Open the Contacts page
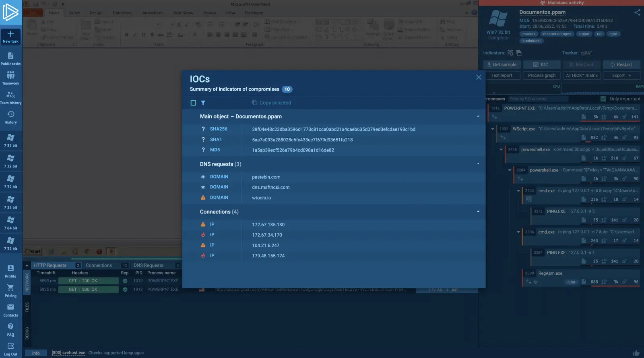 (x=11, y=310)
